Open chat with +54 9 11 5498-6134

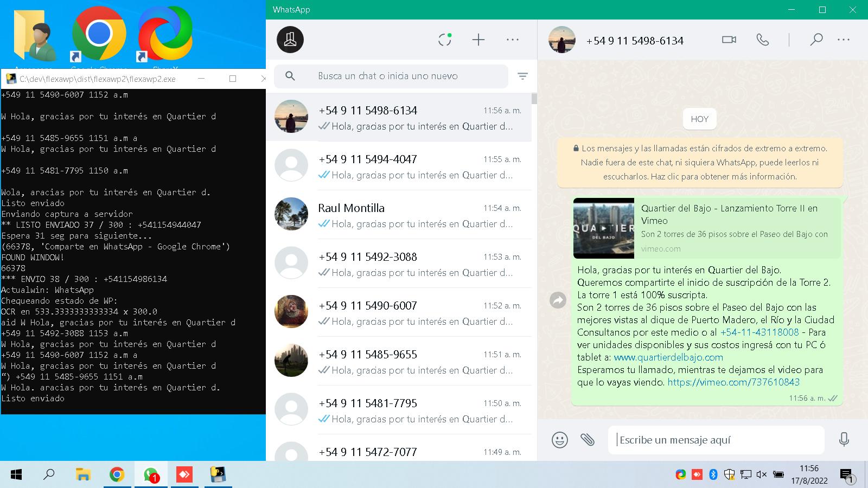click(399, 118)
